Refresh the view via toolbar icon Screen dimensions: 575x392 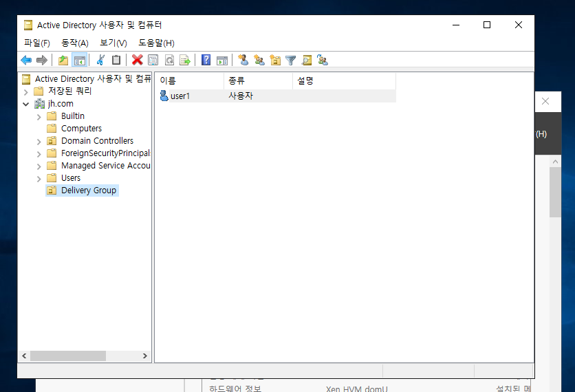coord(169,60)
